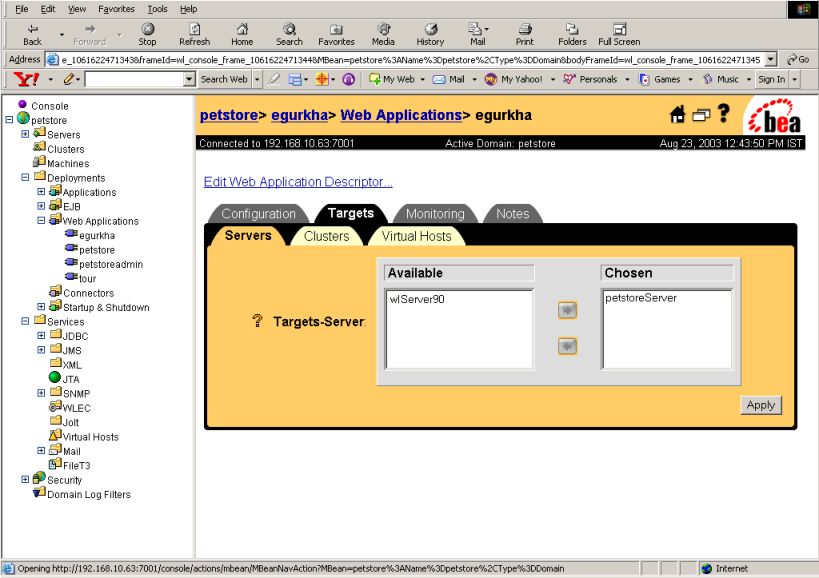Select petstoreadmin web application in tree
The height and width of the screenshot is (578, 819).
pos(111,264)
